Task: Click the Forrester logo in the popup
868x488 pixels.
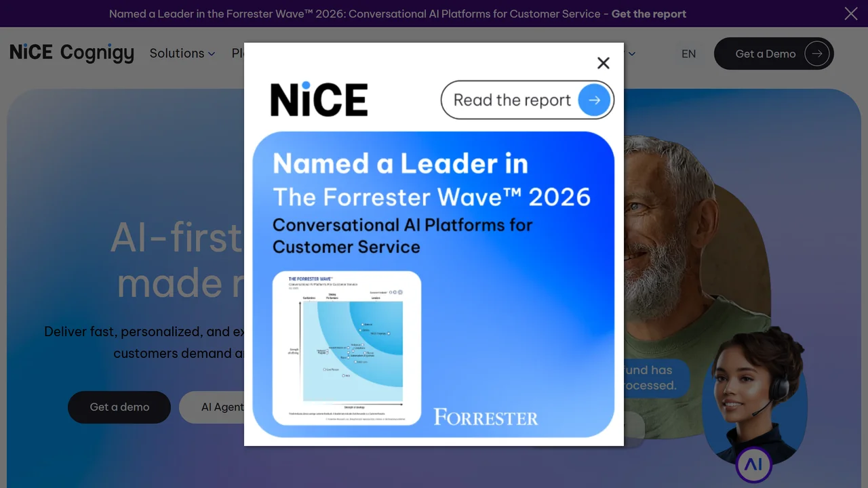Action: tap(486, 417)
